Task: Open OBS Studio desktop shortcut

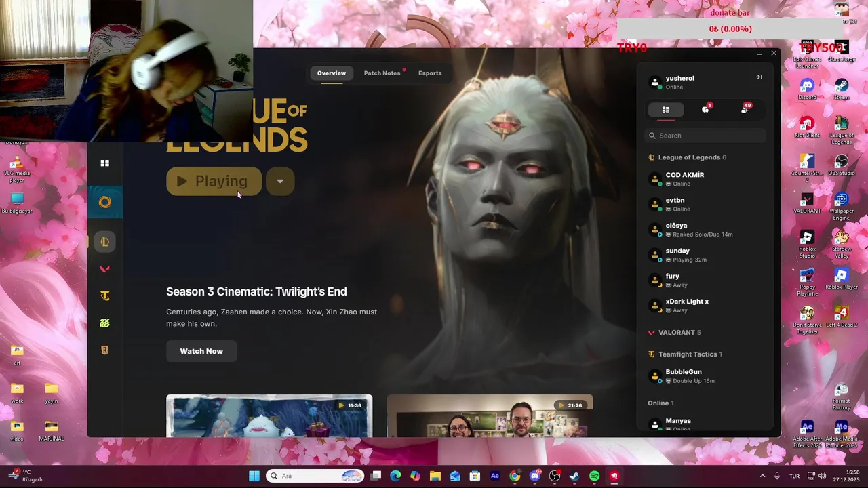Action: (842, 165)
